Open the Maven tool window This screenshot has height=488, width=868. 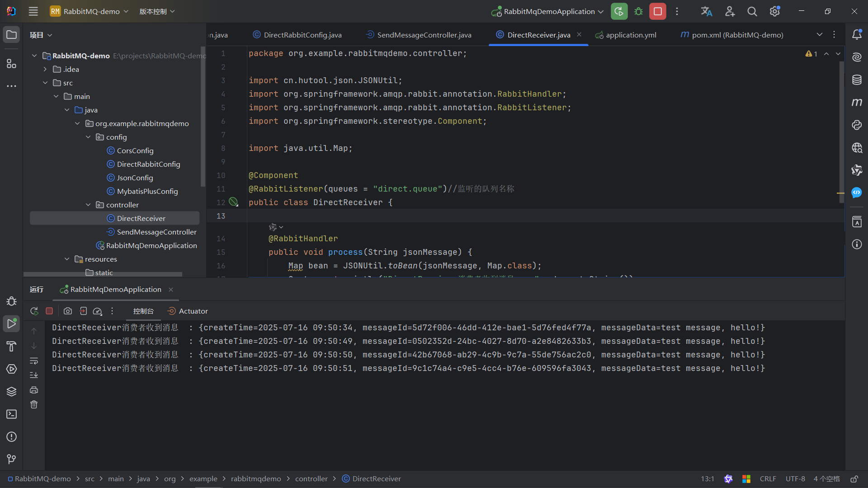[857, 103]
